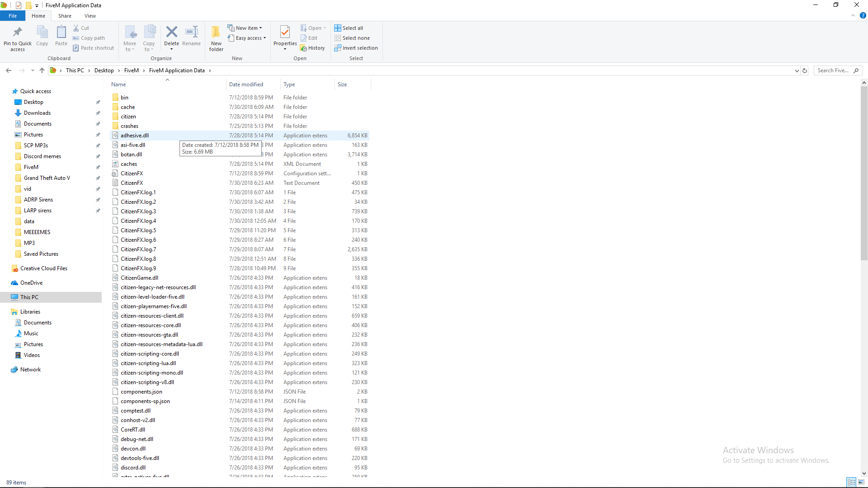868x488 pixels.
Task: Switch to details view icon in status bar
Action: click(852, 482)
